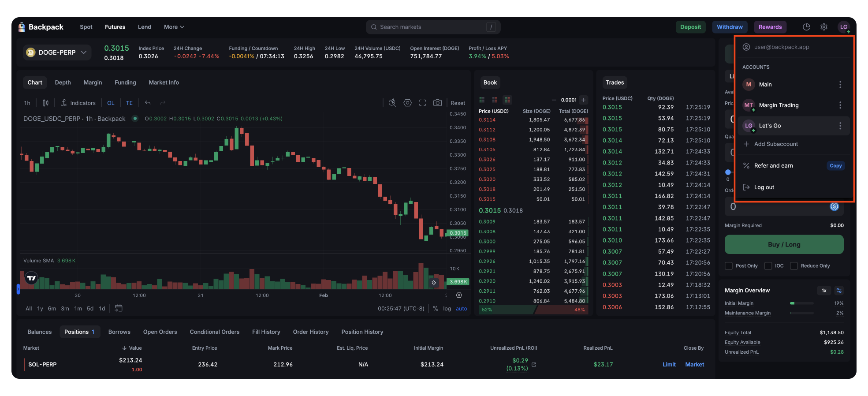
Task: Sort positions by the Value column
Action: point(132,348)
